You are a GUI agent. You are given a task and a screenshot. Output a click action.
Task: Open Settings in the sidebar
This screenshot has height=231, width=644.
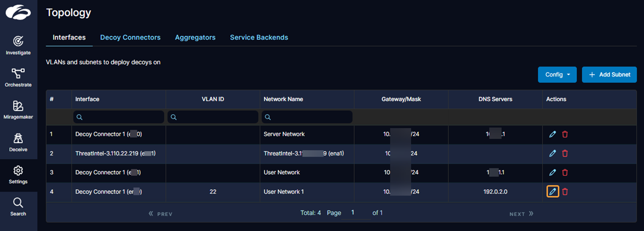tap(18, 174)
